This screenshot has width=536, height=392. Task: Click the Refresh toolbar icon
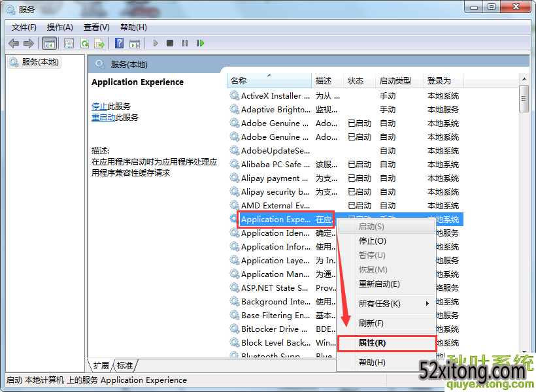(x=84, y=43)
